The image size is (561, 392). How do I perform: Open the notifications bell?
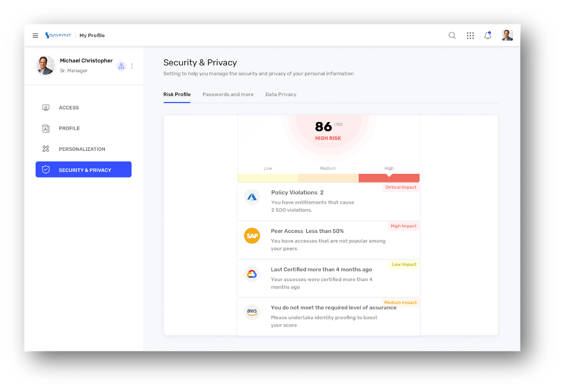488,35
